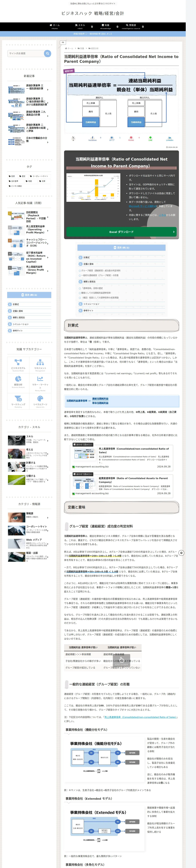The image size is (196, 868).
Task: Share the article on X
Action: coord(73,138)
